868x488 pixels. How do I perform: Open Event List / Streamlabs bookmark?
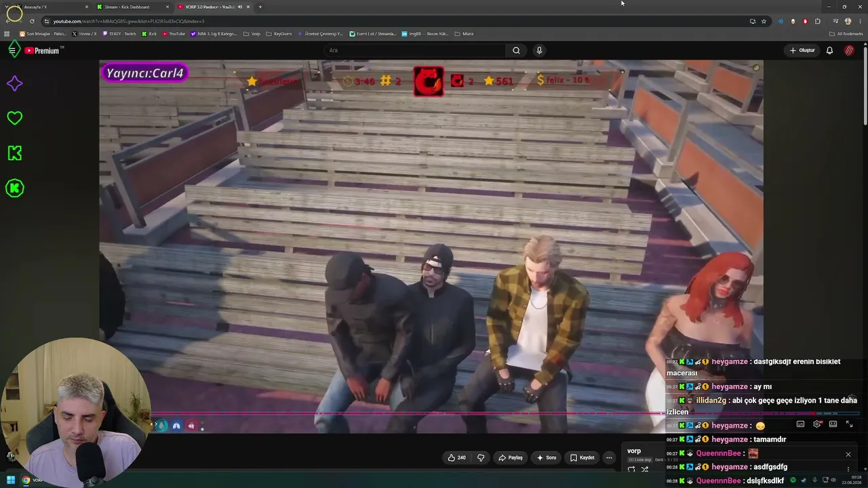point(373,33)
